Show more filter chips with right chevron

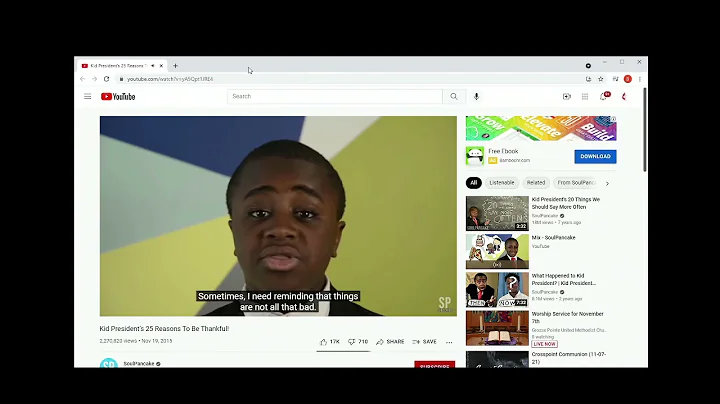(x=607, y=183)
